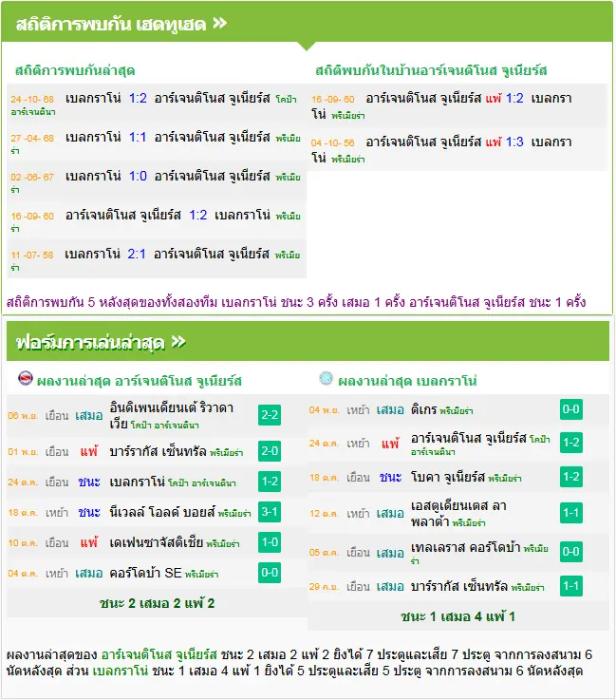Click the Belgrano team logo icon
The width and height of the screenshot is (616, 700).
tap(327, 378)
